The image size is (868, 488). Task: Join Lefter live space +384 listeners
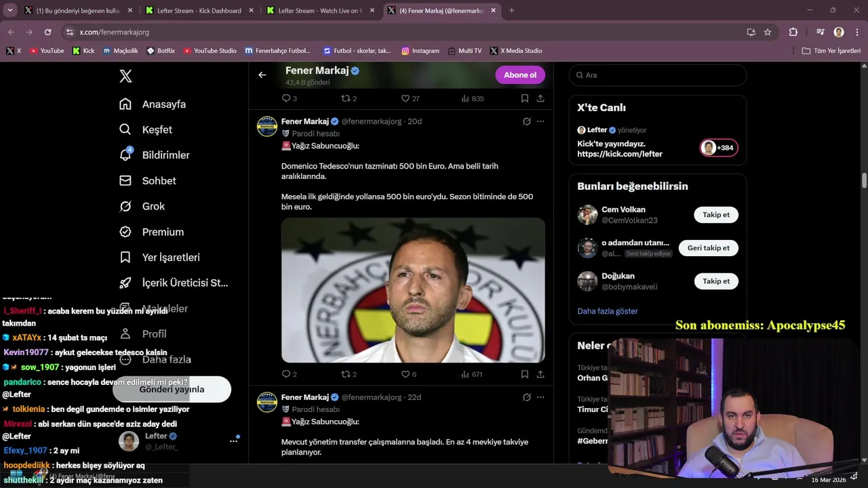(719, 148)
